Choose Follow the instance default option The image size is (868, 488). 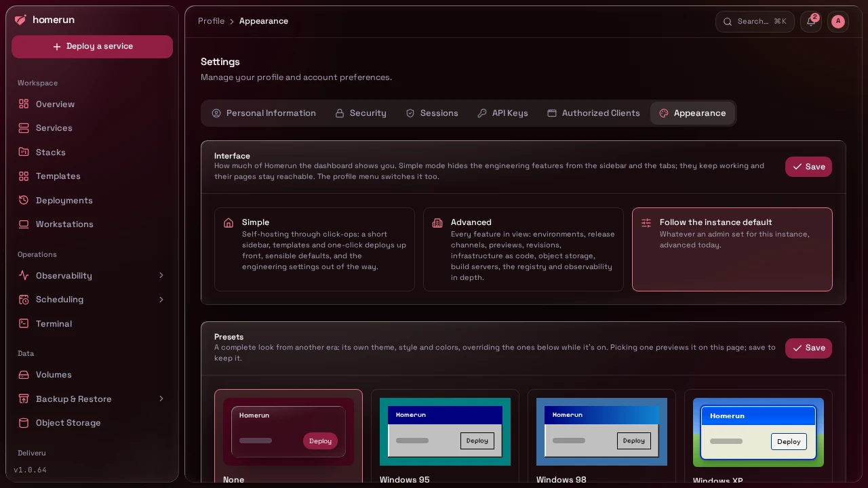732,249
